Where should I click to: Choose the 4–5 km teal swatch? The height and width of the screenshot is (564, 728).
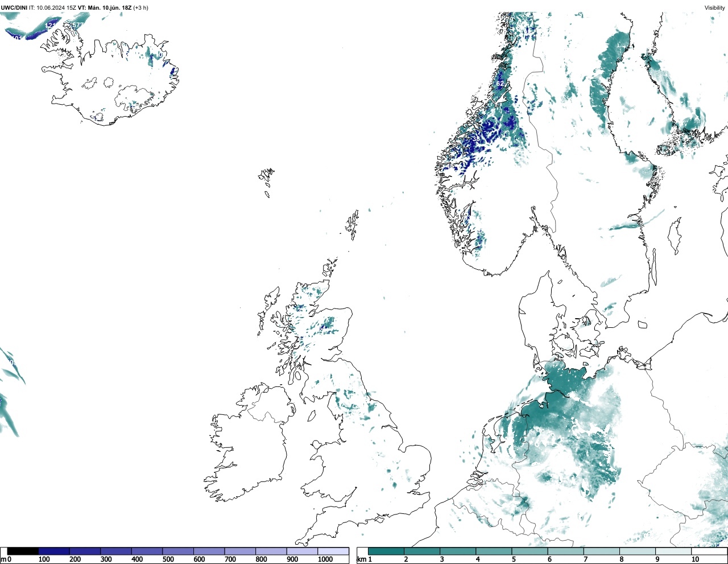point(494,551)
